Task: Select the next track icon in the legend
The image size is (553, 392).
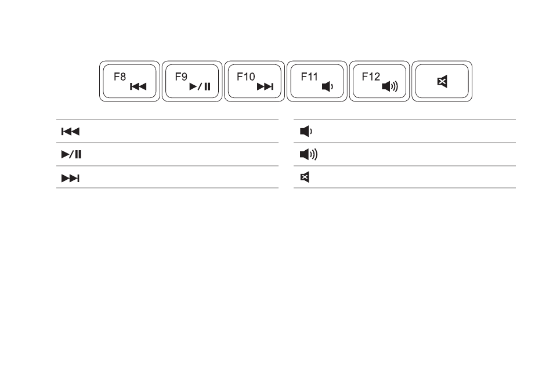Action: click(70, 178)
